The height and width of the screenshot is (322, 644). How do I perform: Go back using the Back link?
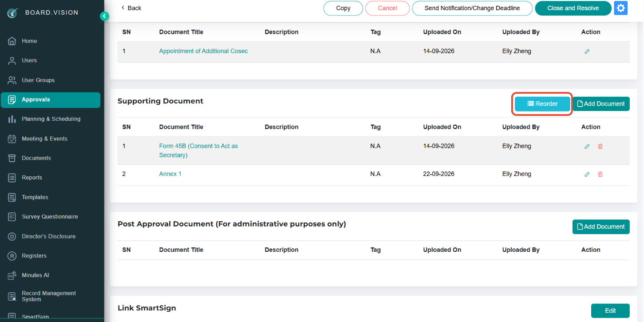pos(131,8)
